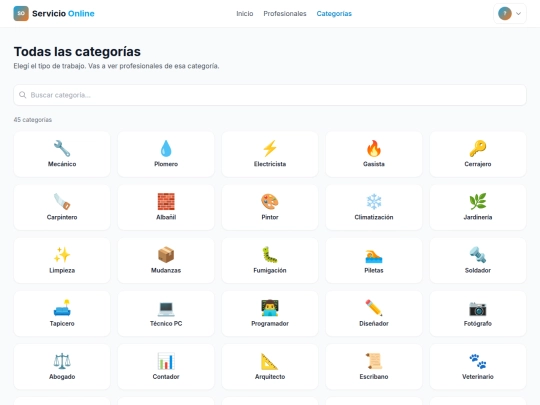Select the Limpieza sparkles icon

tap(62, 255)
